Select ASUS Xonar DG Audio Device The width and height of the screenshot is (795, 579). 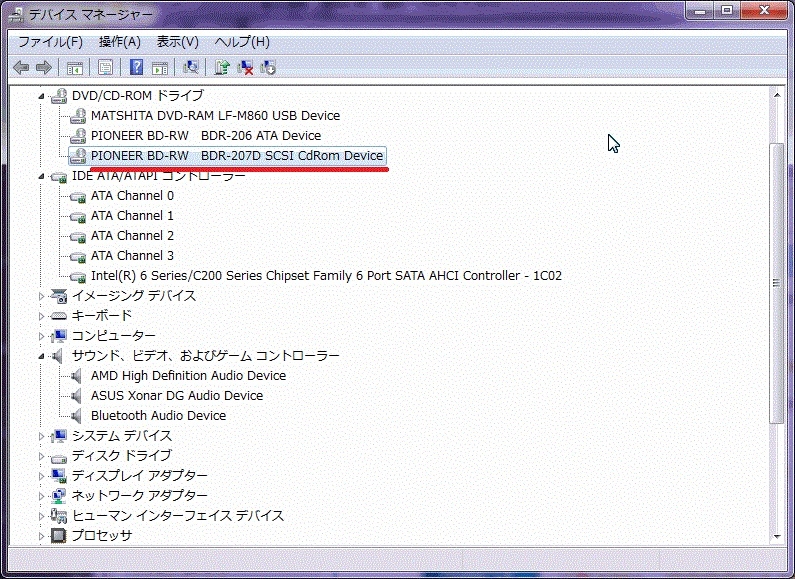click(176, 395)
